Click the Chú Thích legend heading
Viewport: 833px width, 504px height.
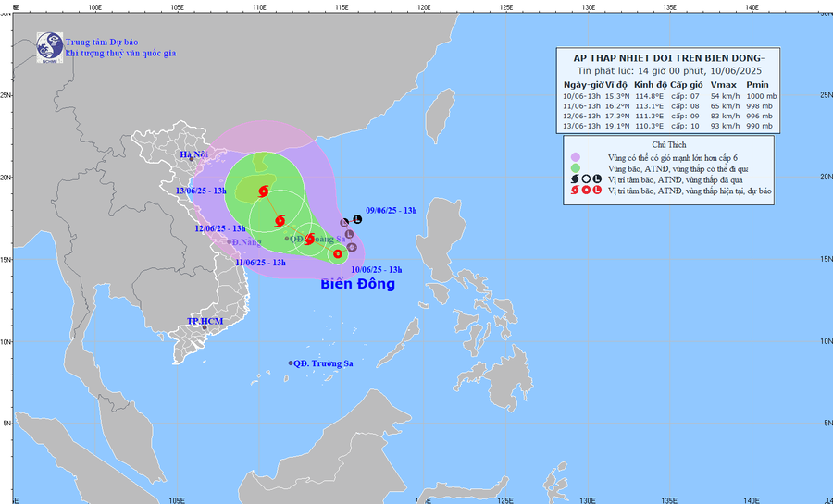point(673,145)
